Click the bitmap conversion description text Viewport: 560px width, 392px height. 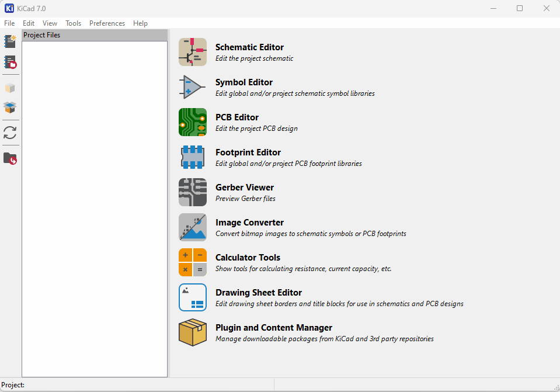coord(311,233)
